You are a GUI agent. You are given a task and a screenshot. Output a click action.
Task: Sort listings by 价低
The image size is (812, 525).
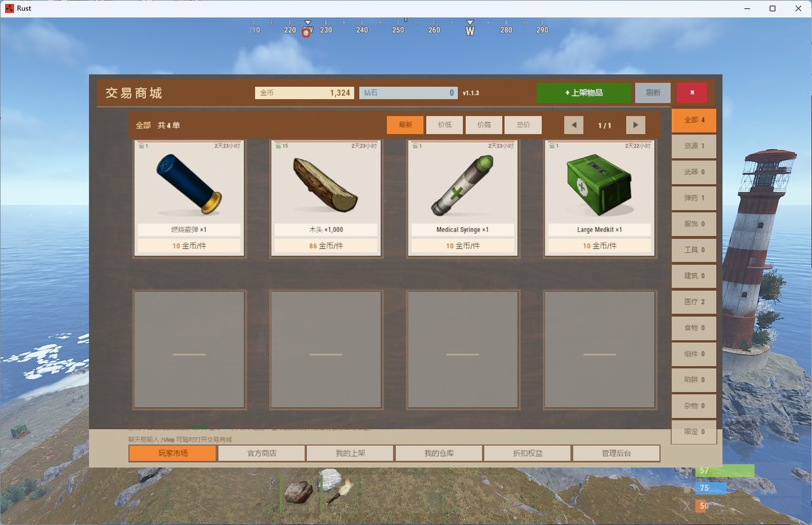click(445, 125)
